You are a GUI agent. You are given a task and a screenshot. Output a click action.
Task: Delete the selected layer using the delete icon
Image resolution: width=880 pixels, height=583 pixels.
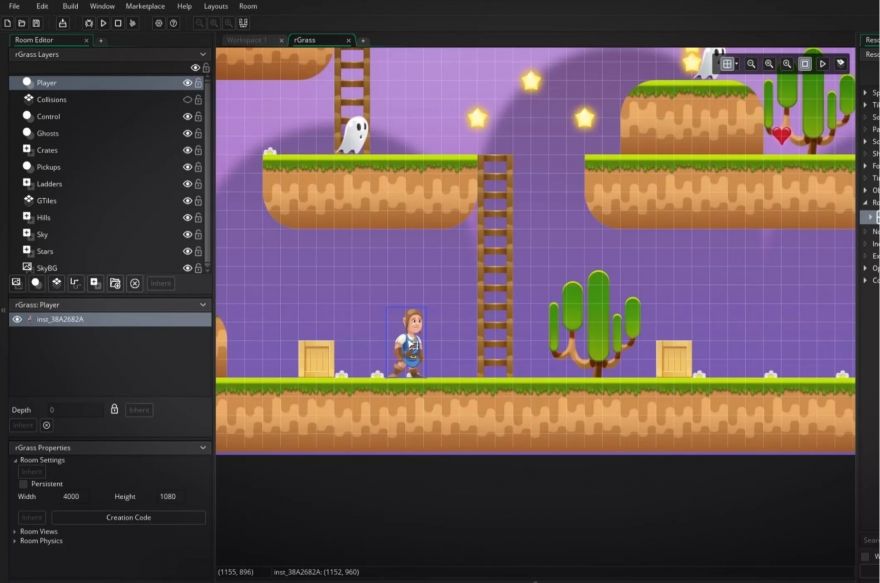[x=134, y=282]
